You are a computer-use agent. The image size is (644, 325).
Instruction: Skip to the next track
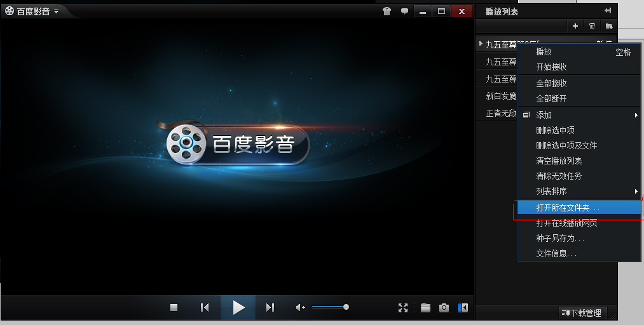[x=270, y=308]
